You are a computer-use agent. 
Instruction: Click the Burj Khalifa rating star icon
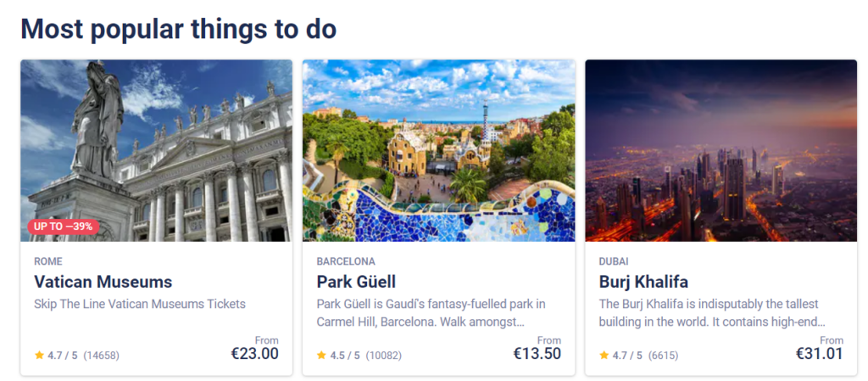(x=604, y=356)
